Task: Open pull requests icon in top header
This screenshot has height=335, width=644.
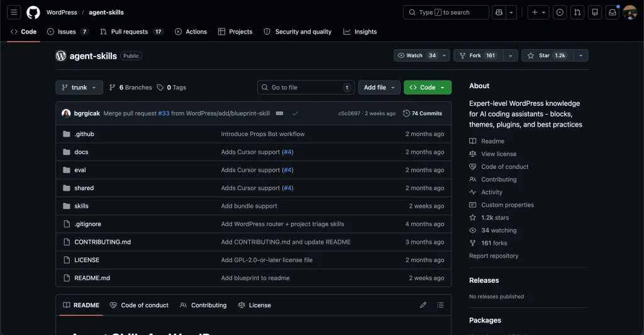Action: 577,13
